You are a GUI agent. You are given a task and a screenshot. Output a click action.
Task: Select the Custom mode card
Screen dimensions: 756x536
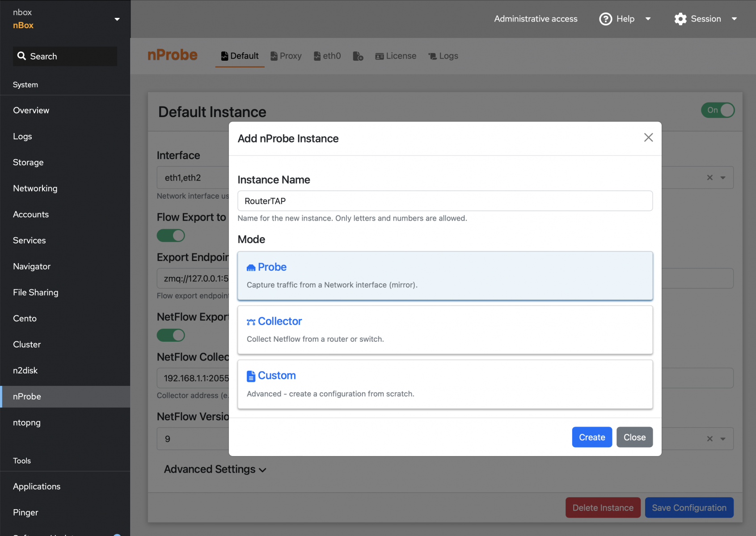click(445, 385)
